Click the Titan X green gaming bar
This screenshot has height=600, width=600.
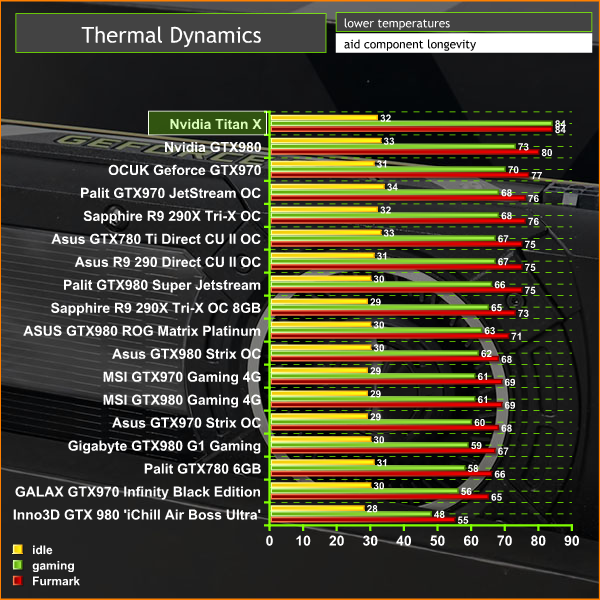[411, 123]
